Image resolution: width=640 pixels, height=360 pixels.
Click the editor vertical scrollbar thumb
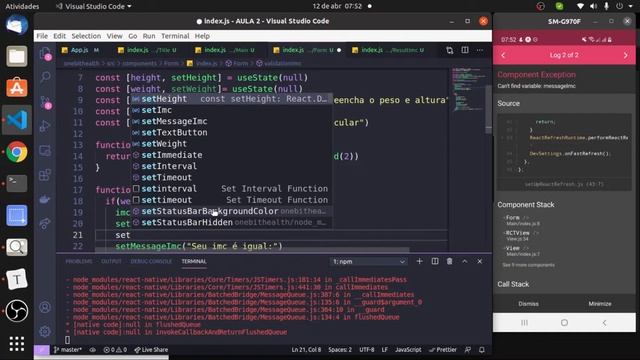pos(489,109)
